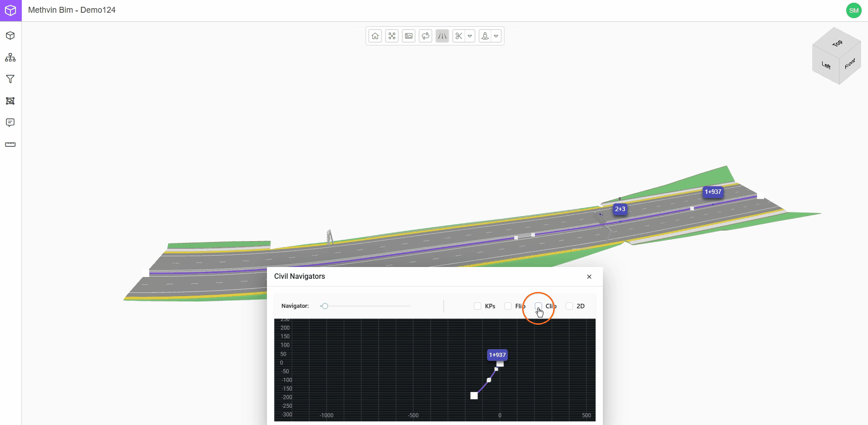Image resolution: width=868 pixels, height=425 pixels.
Task: Click the SM user avatar
Action: pyautogui.click(x=853, y=10)
